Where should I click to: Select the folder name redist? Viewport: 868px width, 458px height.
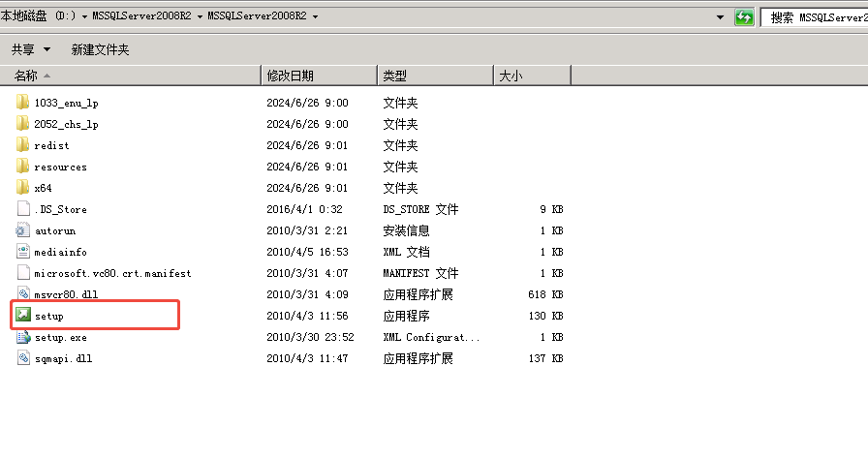[51, 145]
